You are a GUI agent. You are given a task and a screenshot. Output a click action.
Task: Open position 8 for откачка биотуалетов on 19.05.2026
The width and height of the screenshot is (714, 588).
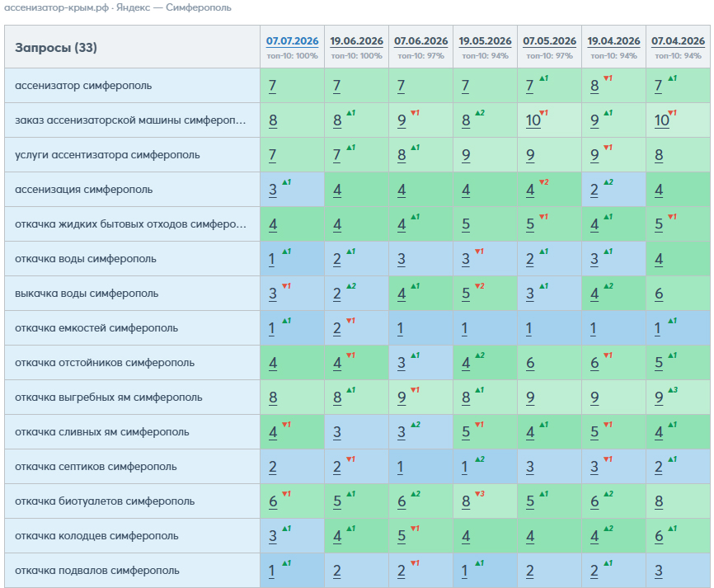point(466,501)
